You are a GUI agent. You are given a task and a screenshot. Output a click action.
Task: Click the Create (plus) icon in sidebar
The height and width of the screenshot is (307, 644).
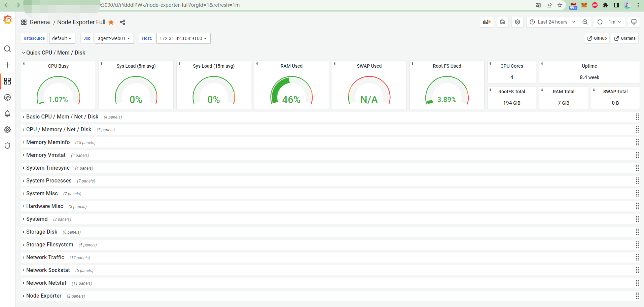coord(7,65)
